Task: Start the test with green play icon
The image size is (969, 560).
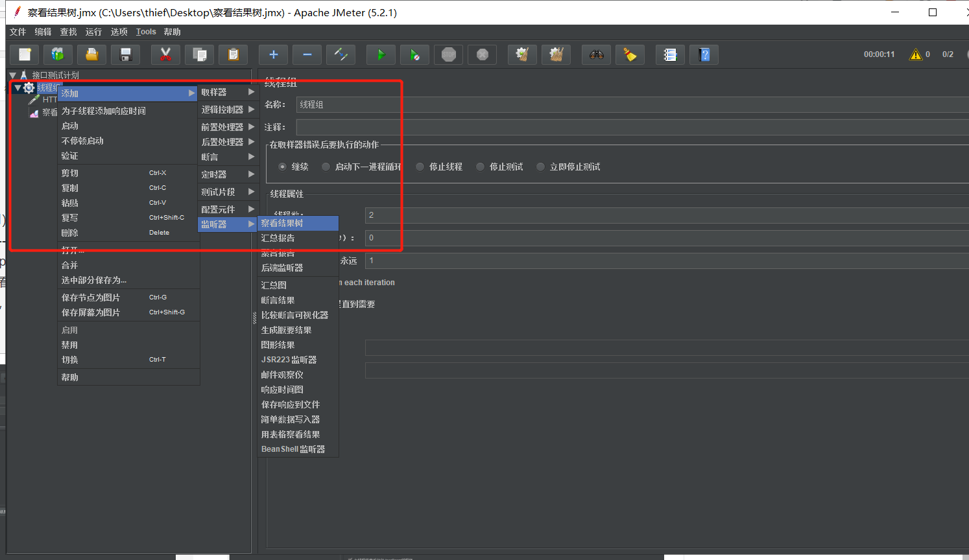Action: (x=381, y=54)
